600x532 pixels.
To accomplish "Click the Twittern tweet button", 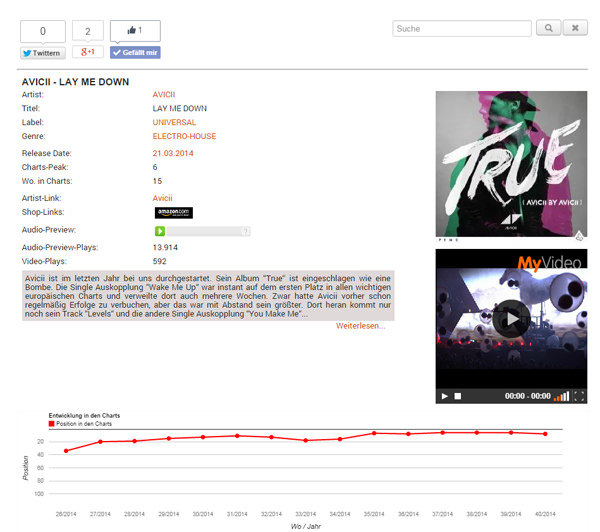I will pos(43,53).
